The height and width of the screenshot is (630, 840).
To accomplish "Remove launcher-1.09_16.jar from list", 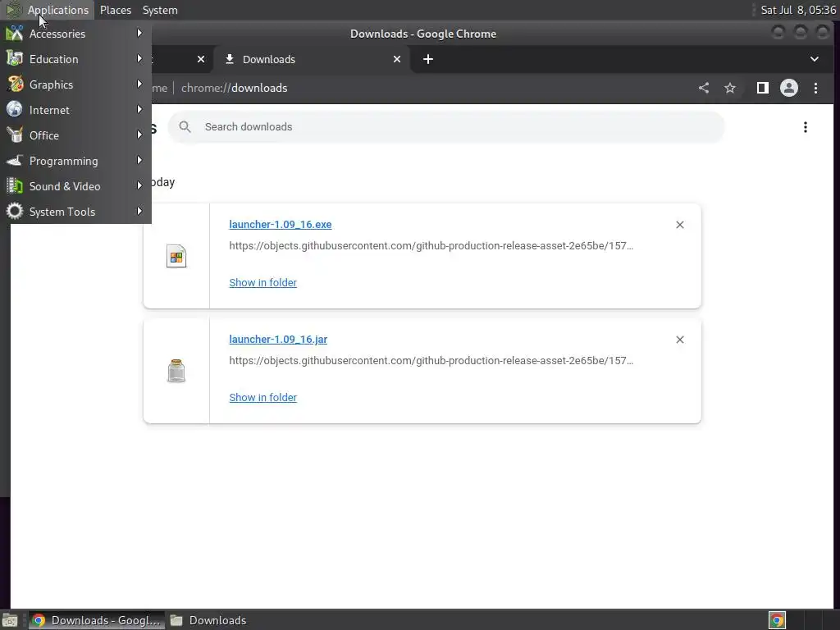I will pyautogui.click(x=680, y=340).
